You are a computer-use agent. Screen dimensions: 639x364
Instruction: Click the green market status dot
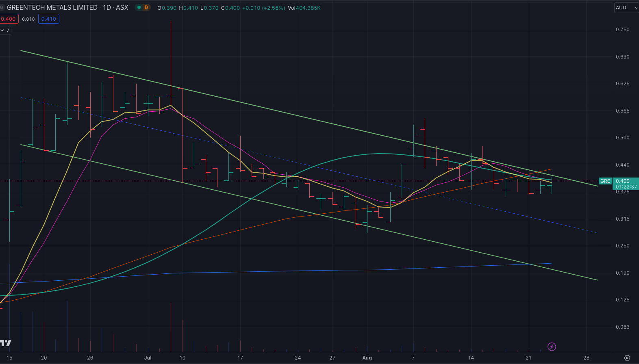tap(139, 8)
